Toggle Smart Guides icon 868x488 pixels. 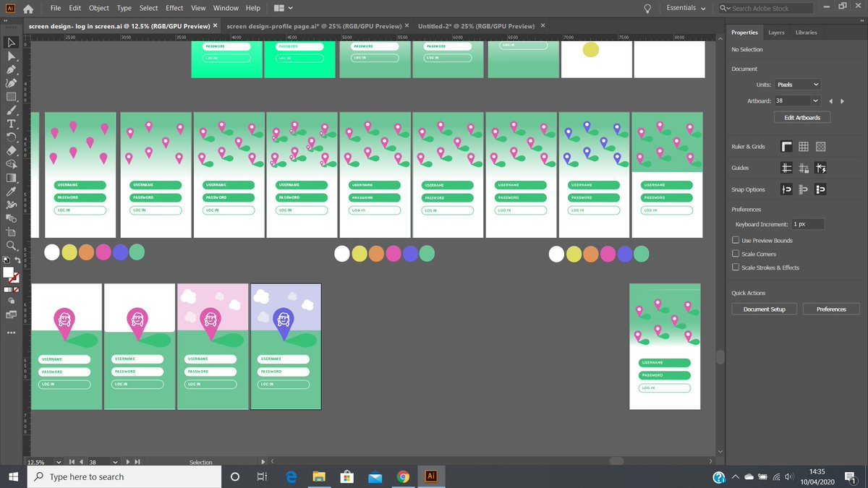point(820,168)
